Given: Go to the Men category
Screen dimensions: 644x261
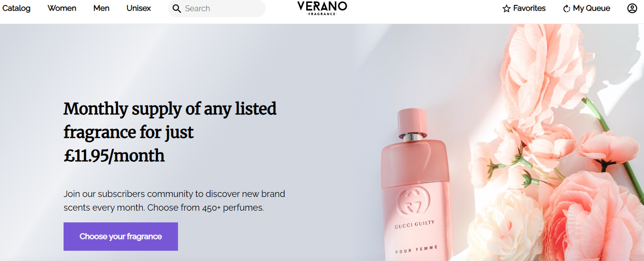Looking at the screenshot, I should 101,8.
